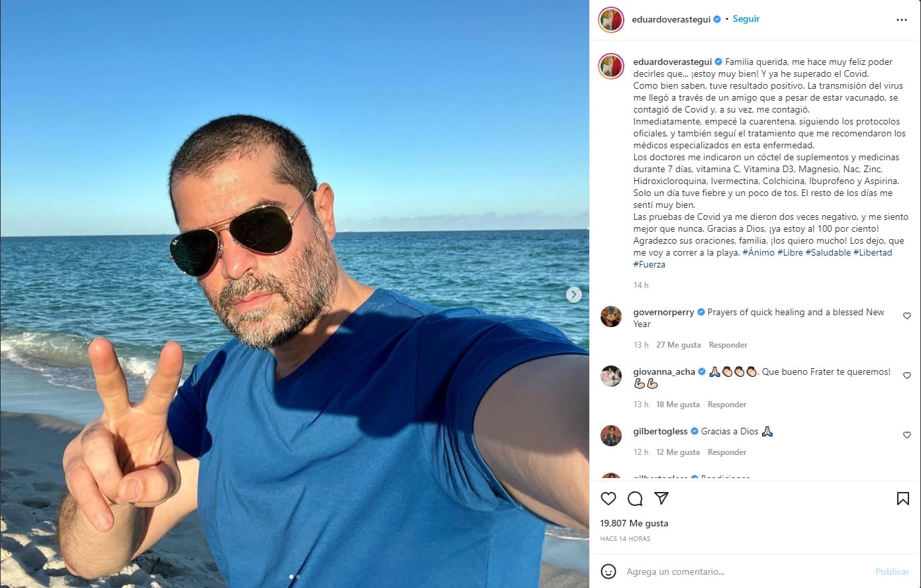Click Responder under gilbertogless's comment
The height and width of the screenshot is (588, 921).
coord(726,452)
